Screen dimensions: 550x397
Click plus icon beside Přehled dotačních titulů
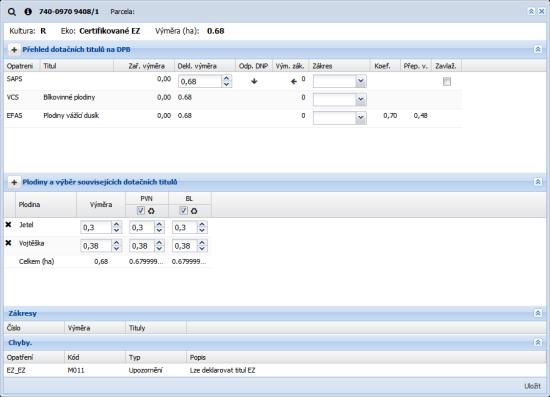tap(14, 50)
